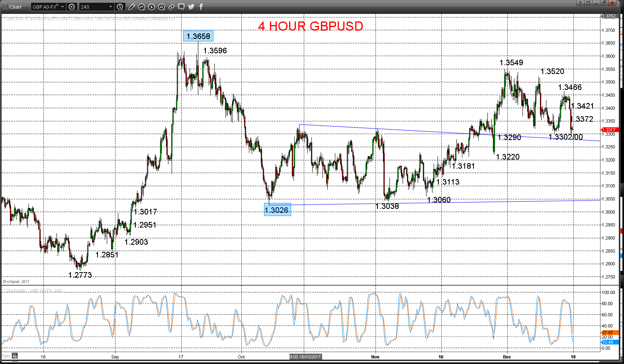Click the 1.3060 price annotation
The image size is (624, 364).
439,200
